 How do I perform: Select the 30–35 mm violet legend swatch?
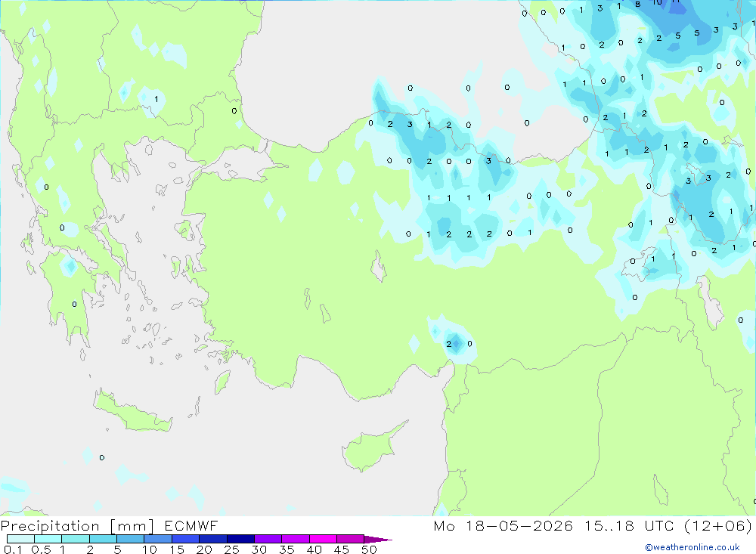coord(268,539)
